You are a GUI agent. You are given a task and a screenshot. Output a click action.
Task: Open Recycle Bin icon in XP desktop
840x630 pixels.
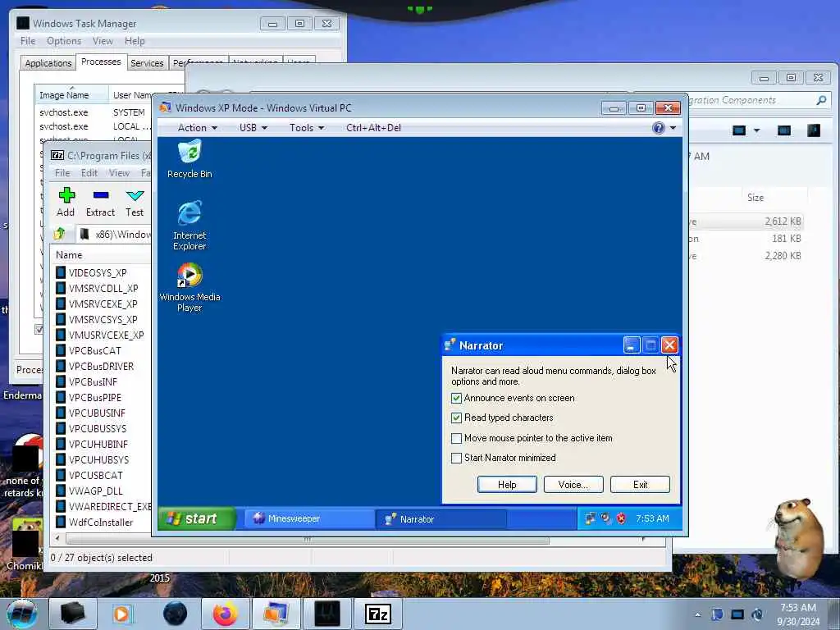click(x=189, y=158)
